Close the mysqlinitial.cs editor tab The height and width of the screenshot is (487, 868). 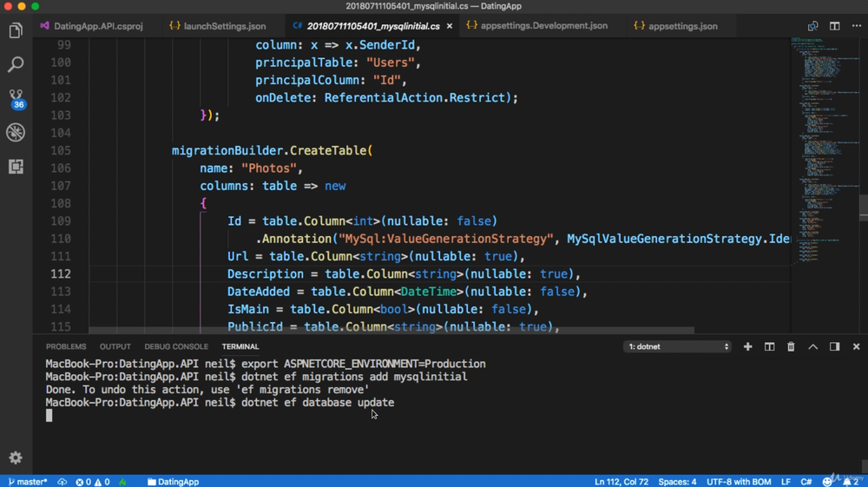click(450, 26)
